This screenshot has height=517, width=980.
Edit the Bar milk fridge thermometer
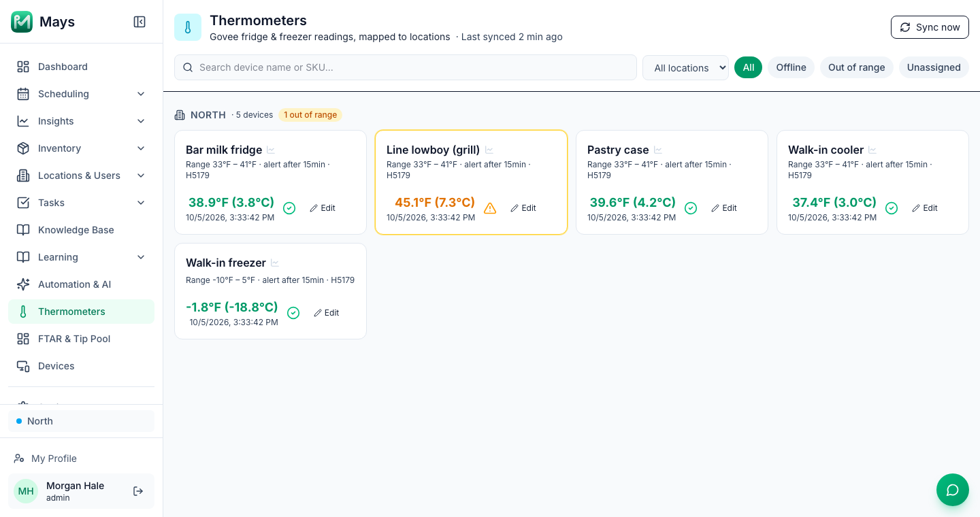coord(323,208)
